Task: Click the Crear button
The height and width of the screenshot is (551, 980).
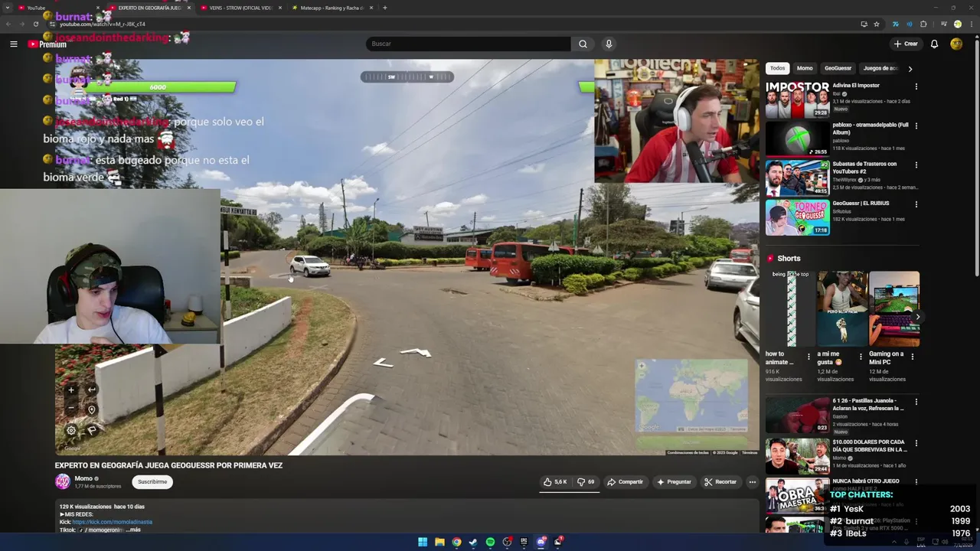Action: (x=906, y=44)
